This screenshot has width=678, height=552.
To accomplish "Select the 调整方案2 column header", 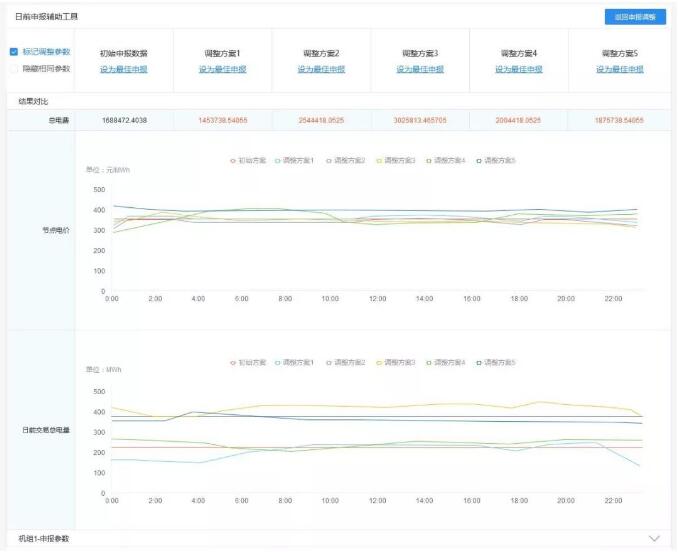I will [321, 54].
